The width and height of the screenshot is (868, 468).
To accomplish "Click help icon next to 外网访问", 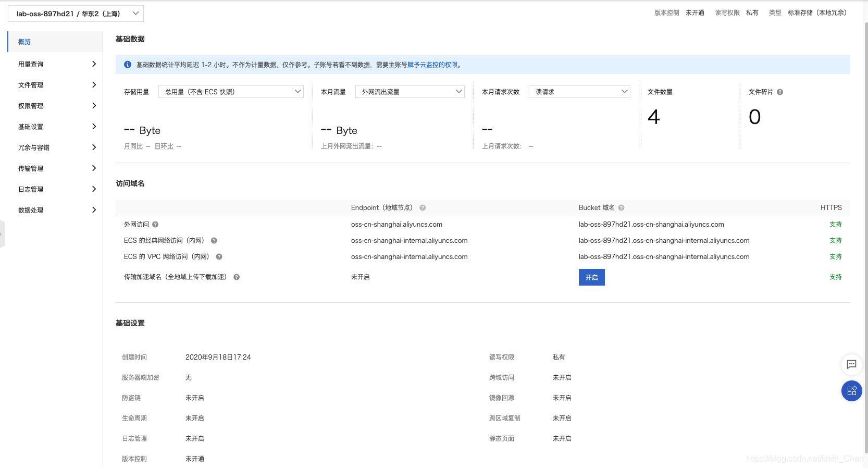I will (155, 225).
